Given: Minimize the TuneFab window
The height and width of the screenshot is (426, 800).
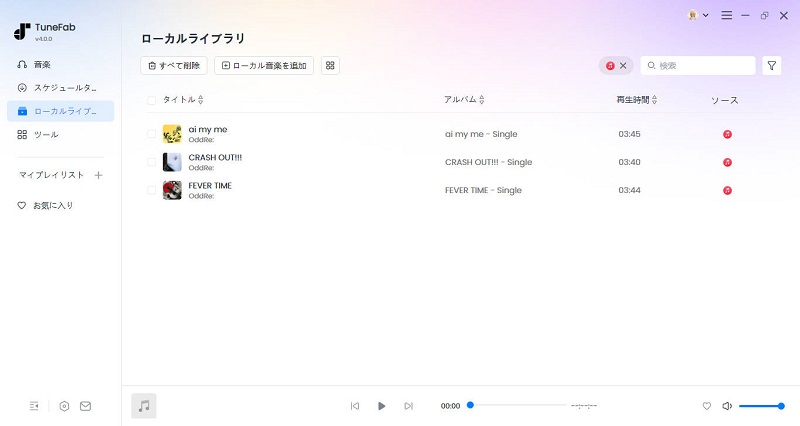Looking at the screenshot, I should [745, 16].
